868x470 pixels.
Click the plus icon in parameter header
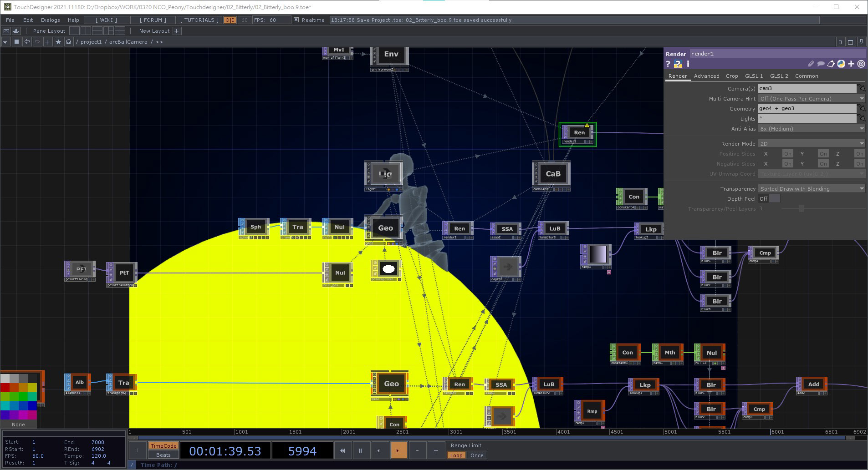click(x=851, y=64)
